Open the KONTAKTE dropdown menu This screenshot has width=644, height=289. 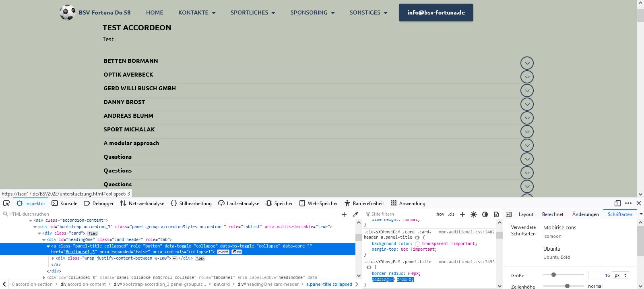click(x=197, y=12)
